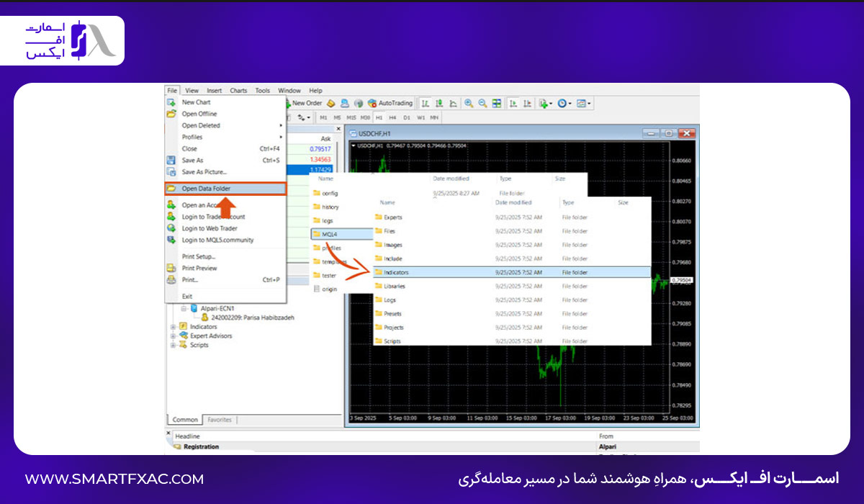Click the Ask price 1.34563
The height and width of the screenshot is (504, 864).
tap(320, 160)
